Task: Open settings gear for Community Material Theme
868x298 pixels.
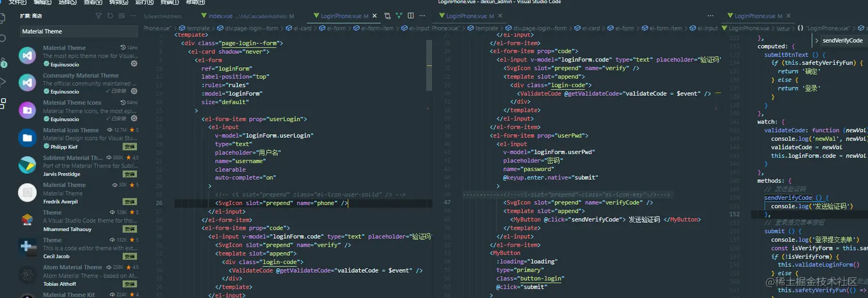Action: [x=134, y=91]
